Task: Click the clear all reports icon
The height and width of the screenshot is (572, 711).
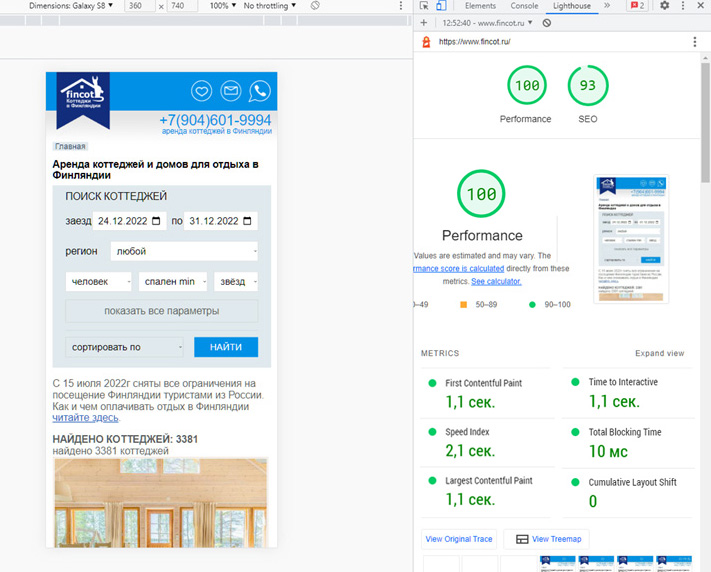Action: 547,23
